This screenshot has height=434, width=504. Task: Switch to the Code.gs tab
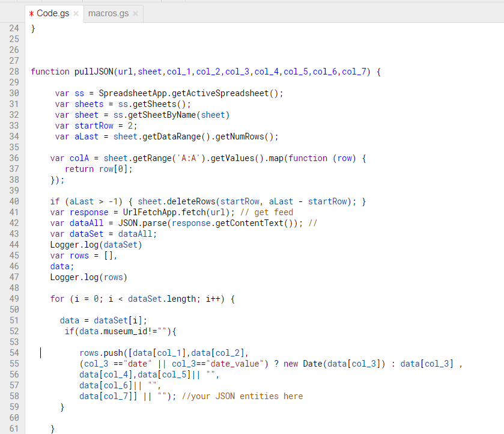click(x=53, y=13)
